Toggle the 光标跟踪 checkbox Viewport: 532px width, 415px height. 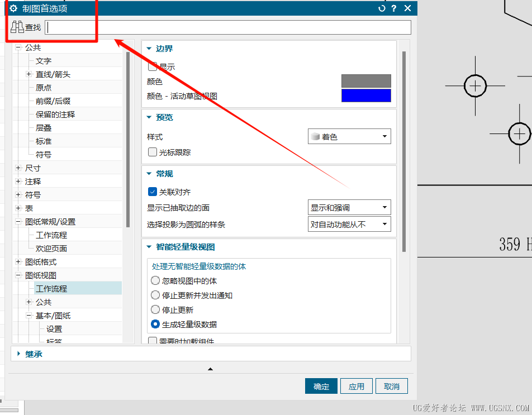click(x=153, y=152)
